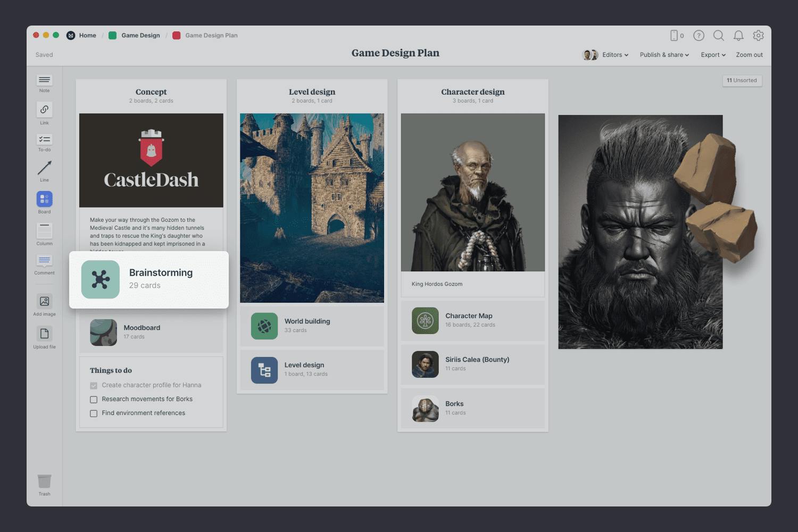The width and height of the screenshot is (798, 532).
Task: Uncheck the Create character profile for Hanna task
Action: pos(94,385)
